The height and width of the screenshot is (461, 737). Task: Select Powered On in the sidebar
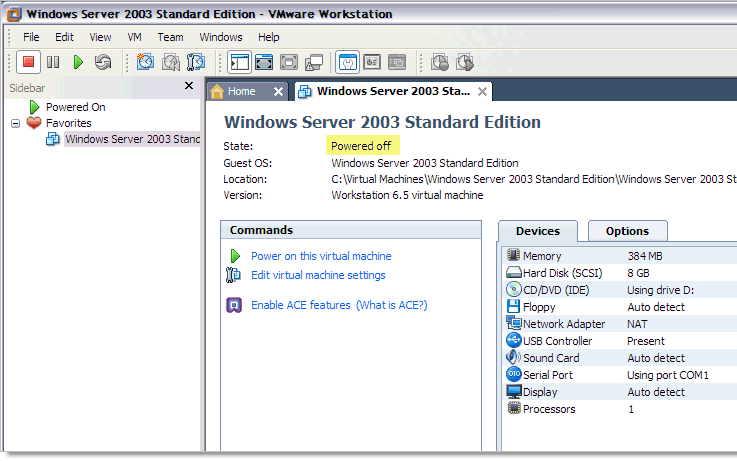[x=75, y=107]
